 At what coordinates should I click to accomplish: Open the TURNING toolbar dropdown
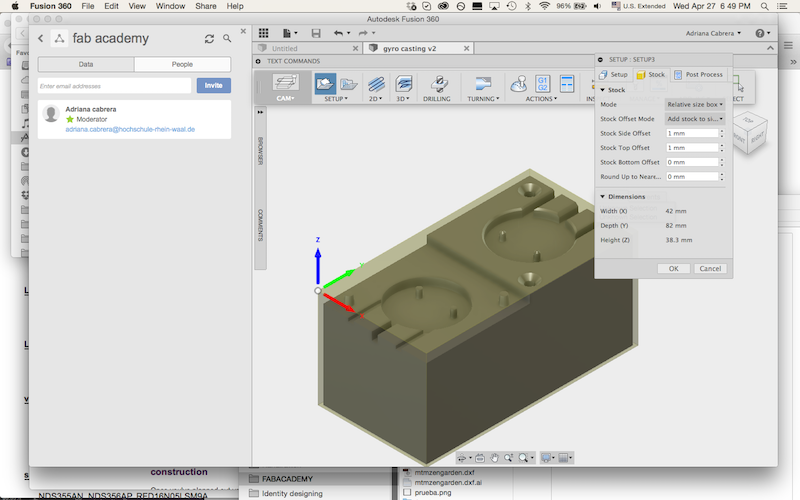tap(483, 99)
